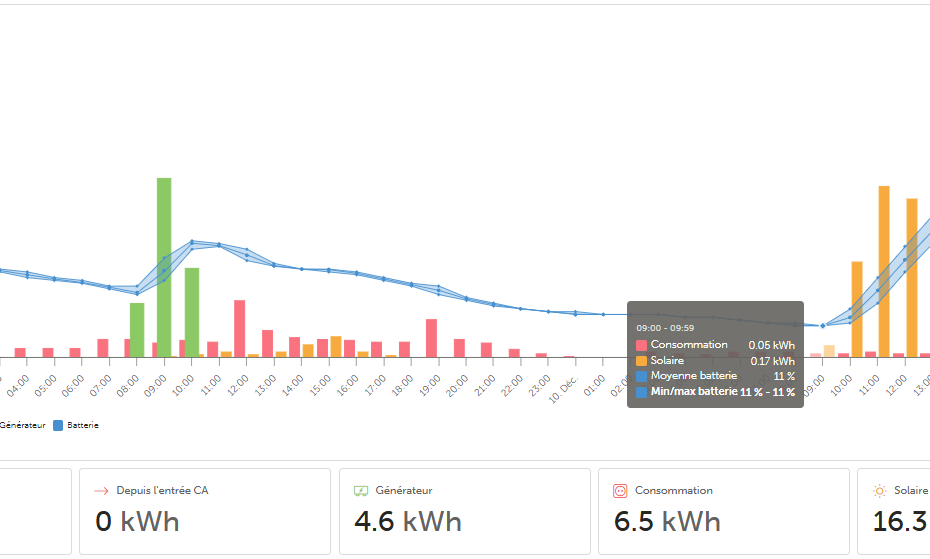The height and width of the screenshot is (559, 930).
Task: Click the red arrow grid input icon
Action: click(100, 491)
